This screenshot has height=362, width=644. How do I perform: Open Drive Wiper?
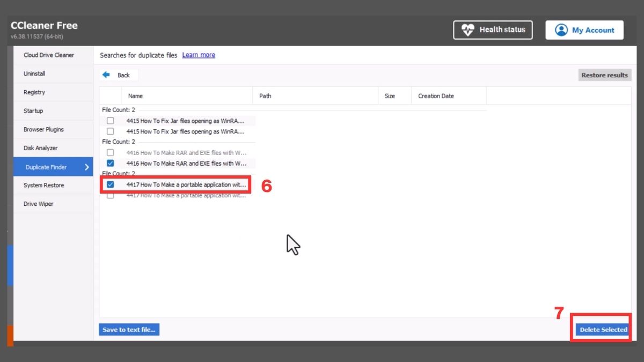[x=53, y=204]
